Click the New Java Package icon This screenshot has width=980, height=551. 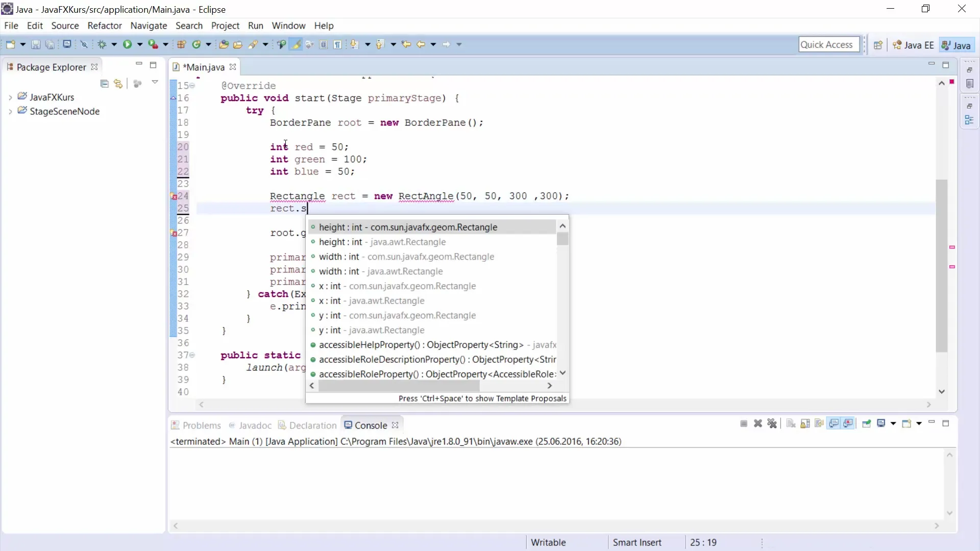181,45
